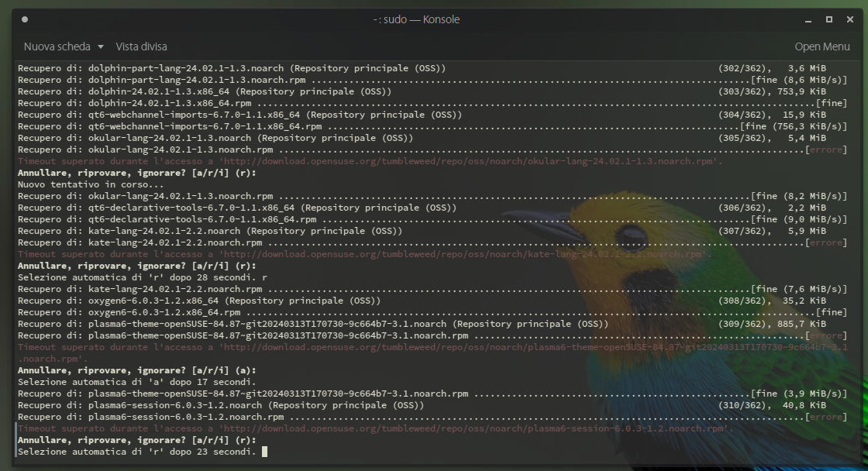Click the [errore] tag on plasma6-session line
The width and height of the screenshot is (868, 471).
tap(826, 417)
